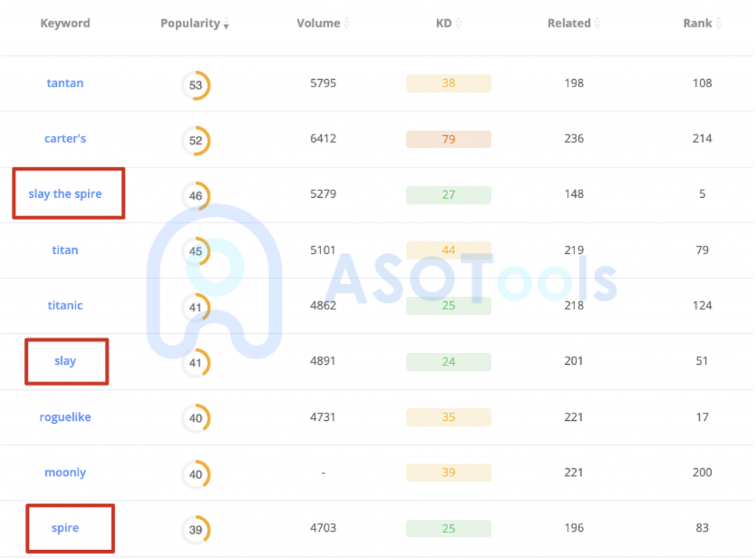Click popularity ring showing 53
This screenshot has height=559, width=756.
196,85
